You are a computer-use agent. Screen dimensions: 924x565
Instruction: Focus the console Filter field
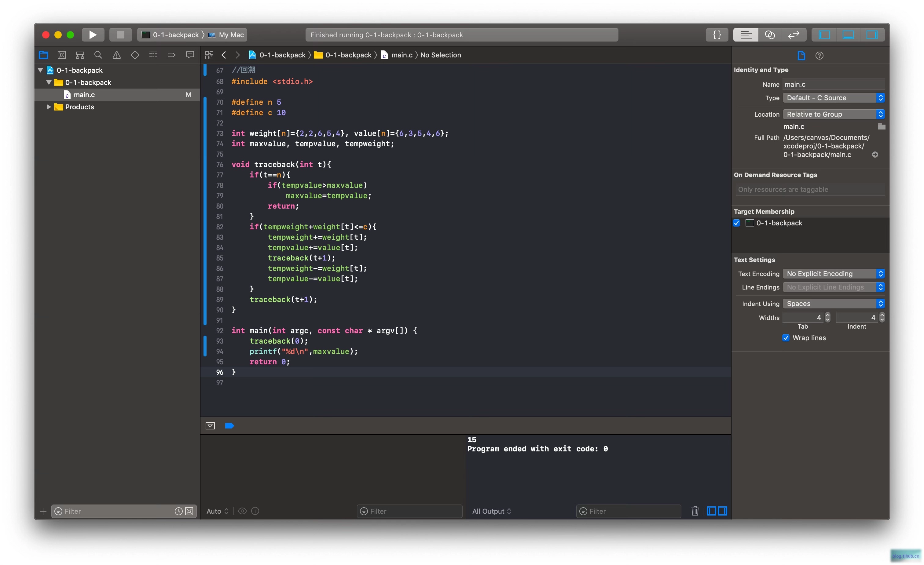629,511
